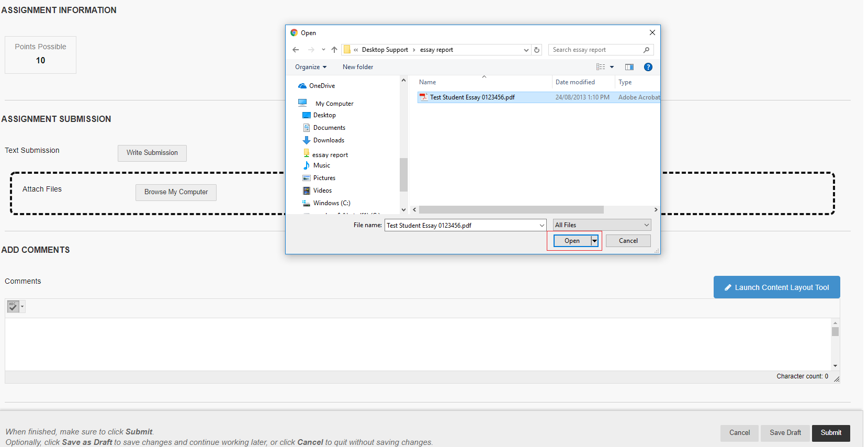Click the back arrow in Open dialog
868x447 pixels.
[x=296, y=50]
